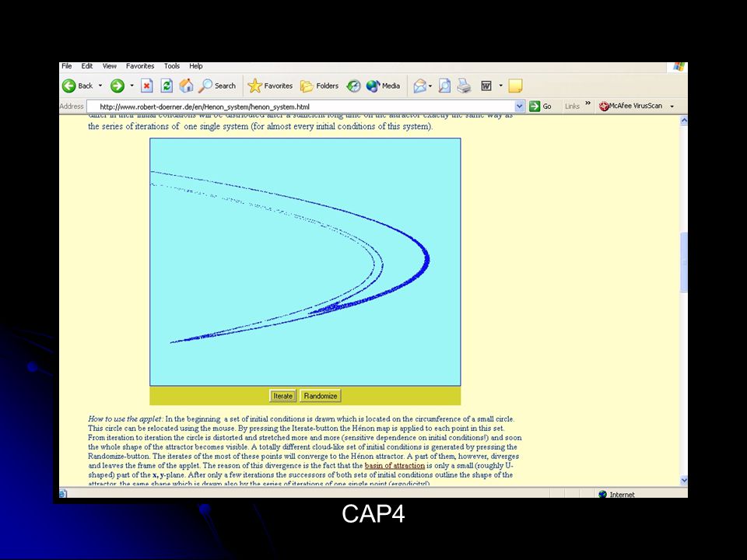Open the Edit menu
This screenshot has height=560, width=747.
tap(86, 66)
